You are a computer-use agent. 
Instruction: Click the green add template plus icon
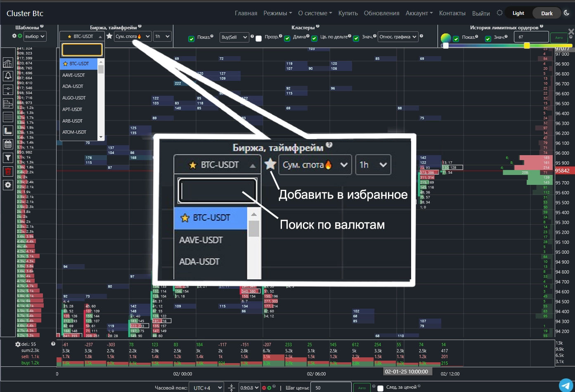pos(20,36)
